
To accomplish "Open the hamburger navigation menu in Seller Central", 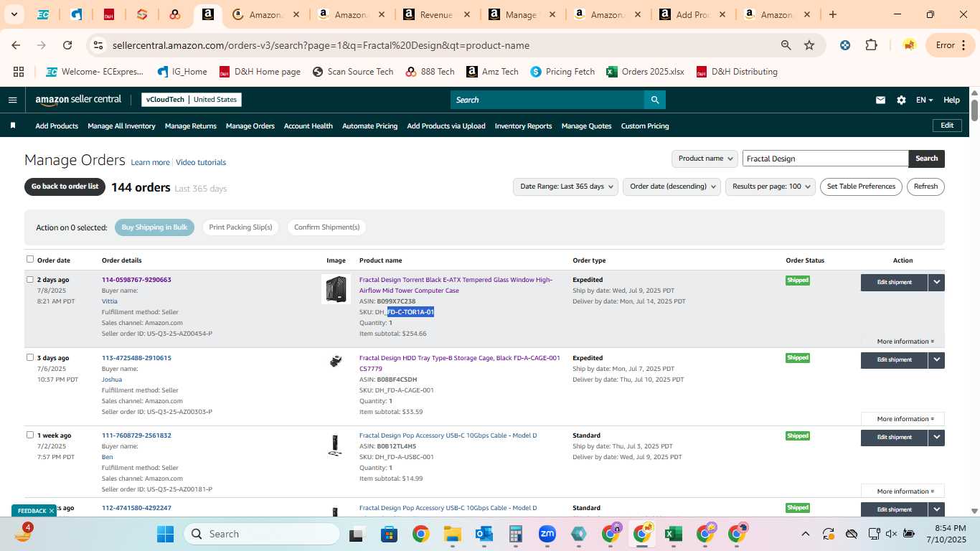I will tap(12, 100).
